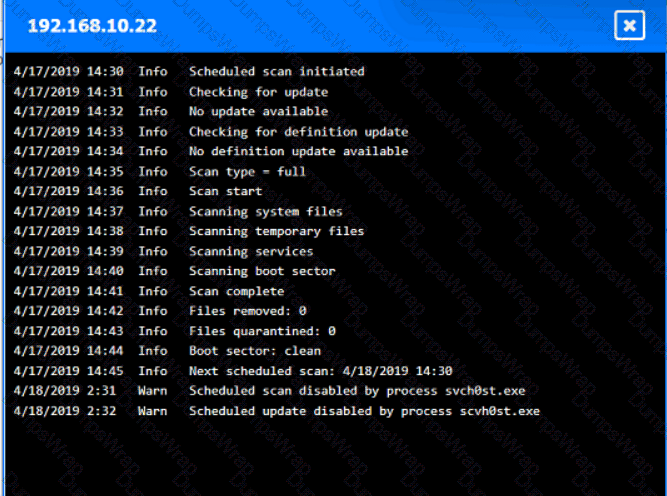Select the 'Next scheduled scan' log entry
Viewport: 667px width, 496px height.
tap(320, 371)
